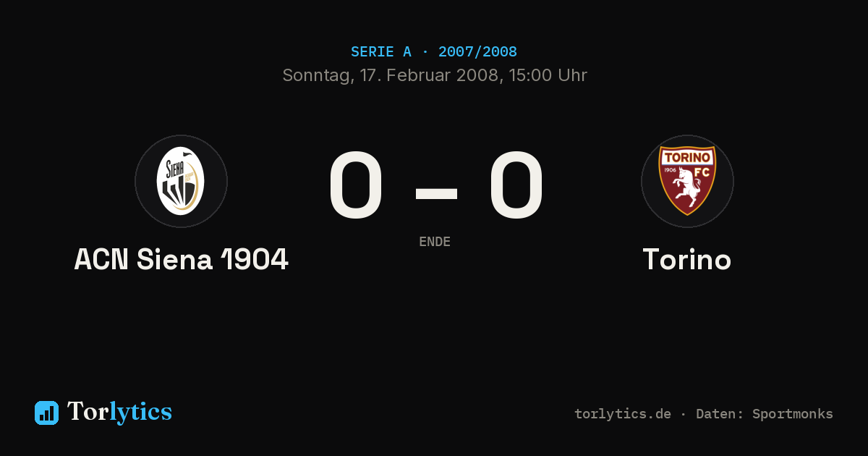Open the ACN Siena 1904 team name
The width and height of the screenshot is (868, 456).
click(x=182, y=259)
